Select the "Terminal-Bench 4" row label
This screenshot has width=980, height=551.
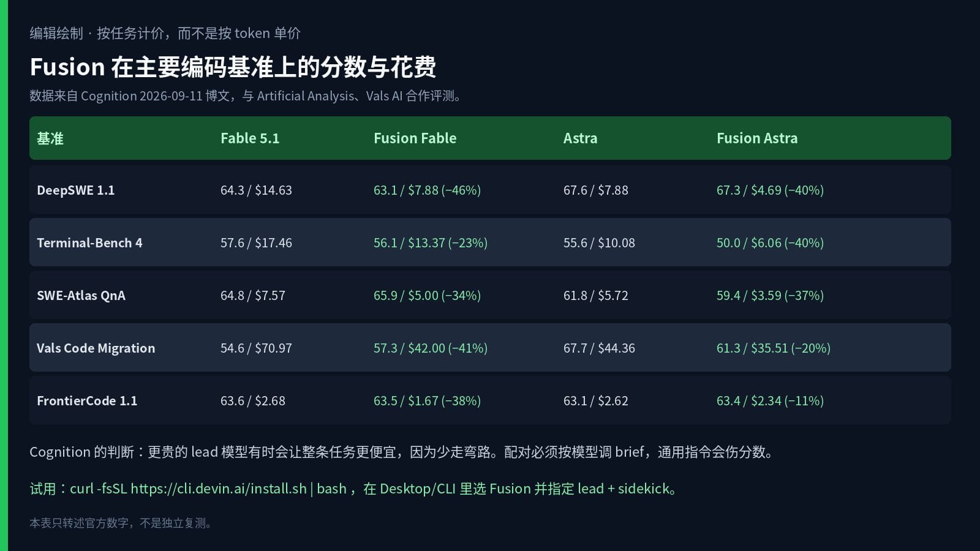[89, 242]
